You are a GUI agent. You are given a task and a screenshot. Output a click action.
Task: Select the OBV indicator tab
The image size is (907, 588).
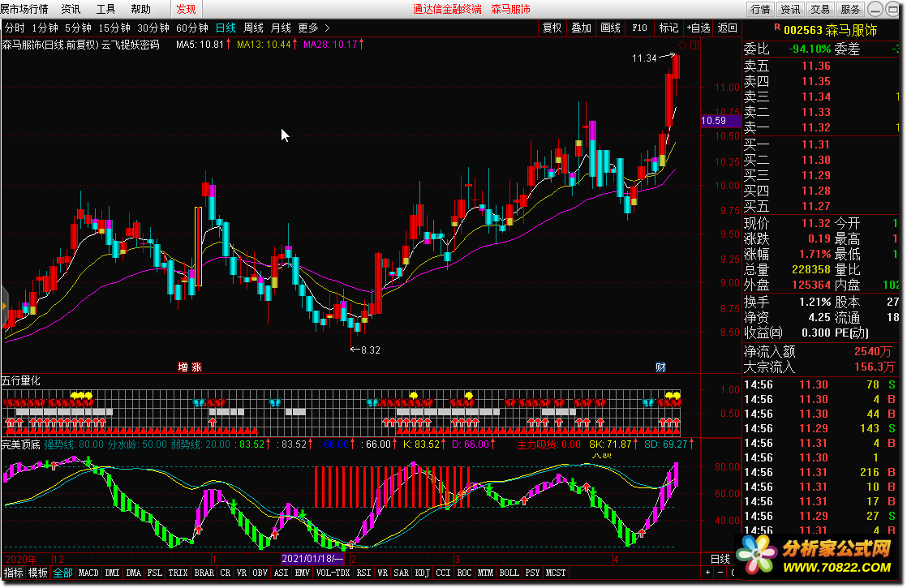pyautogui.click(x=260, y=573)
